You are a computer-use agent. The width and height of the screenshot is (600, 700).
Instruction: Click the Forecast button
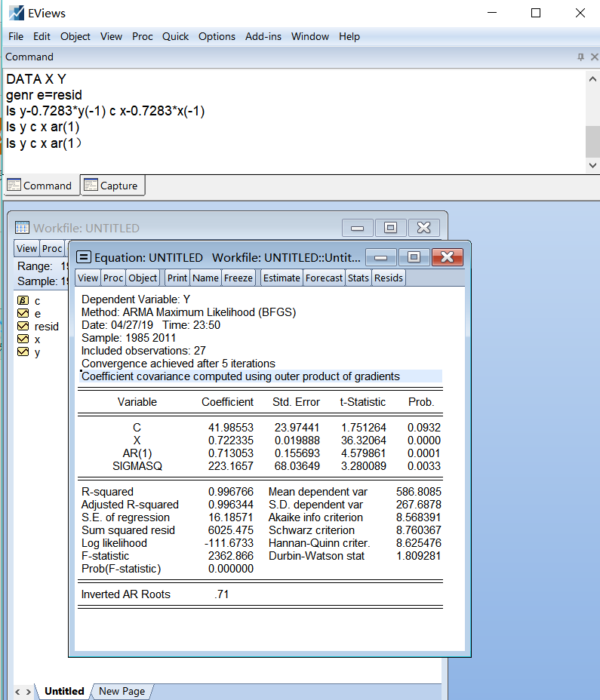(324, 278)
